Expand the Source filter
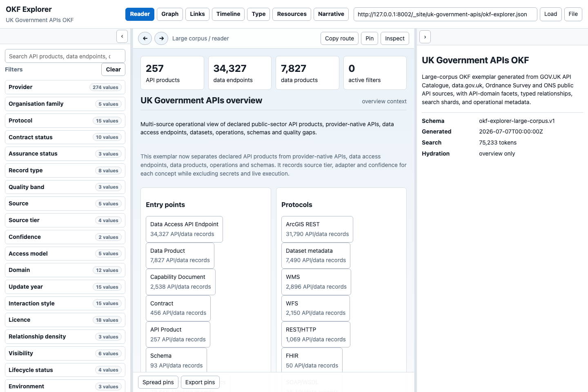Image resolution: width=588 pixels, height=392 pixels. coord(65,203)
